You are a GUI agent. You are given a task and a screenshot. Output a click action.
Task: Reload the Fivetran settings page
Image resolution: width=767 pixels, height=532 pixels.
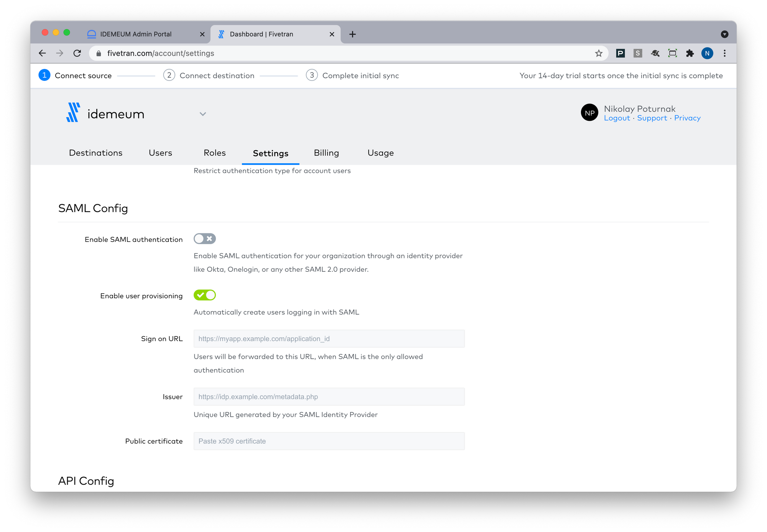[77, 53]
